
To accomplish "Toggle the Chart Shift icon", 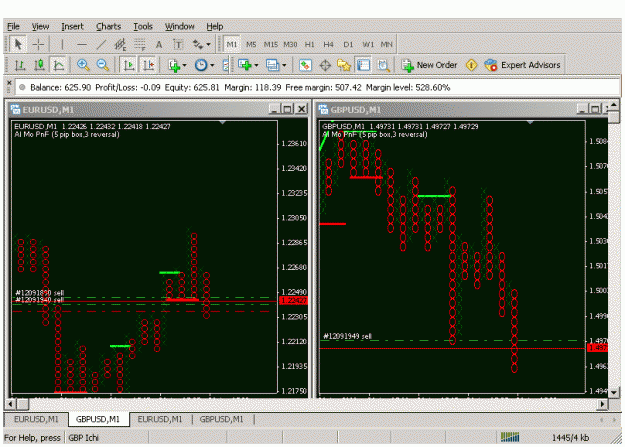I will pos(148,65).
